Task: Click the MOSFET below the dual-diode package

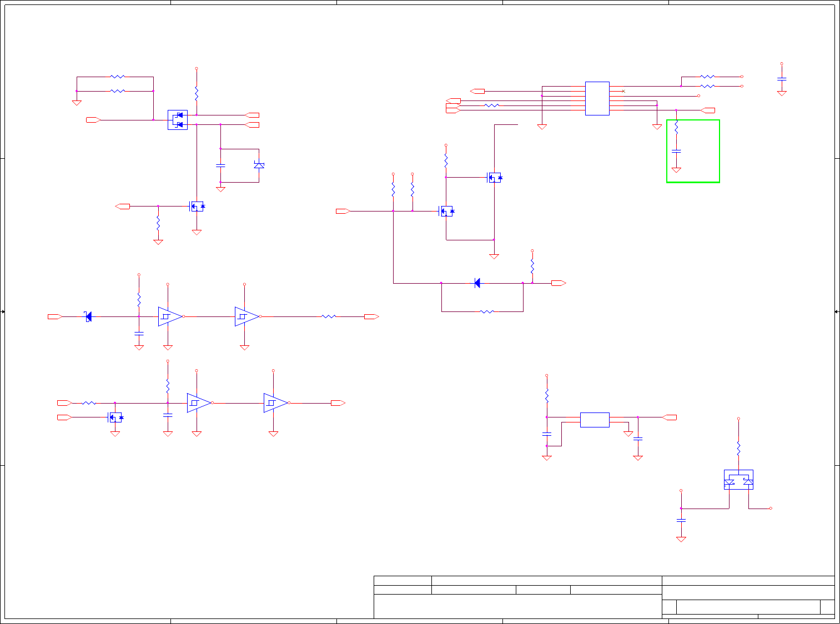Action: click(197, 206)
